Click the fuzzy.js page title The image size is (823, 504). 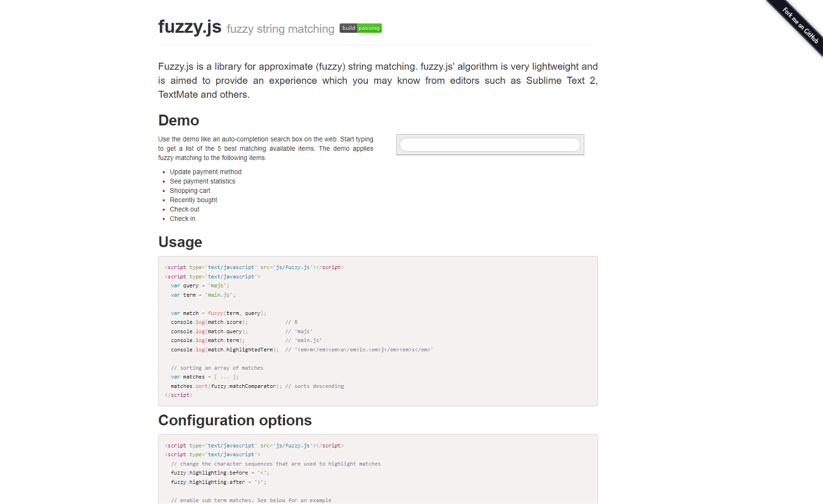(x=190, y=26)
